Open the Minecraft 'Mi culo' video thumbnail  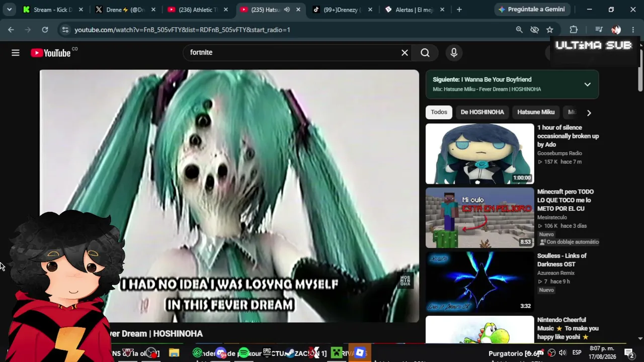point(479,218)
